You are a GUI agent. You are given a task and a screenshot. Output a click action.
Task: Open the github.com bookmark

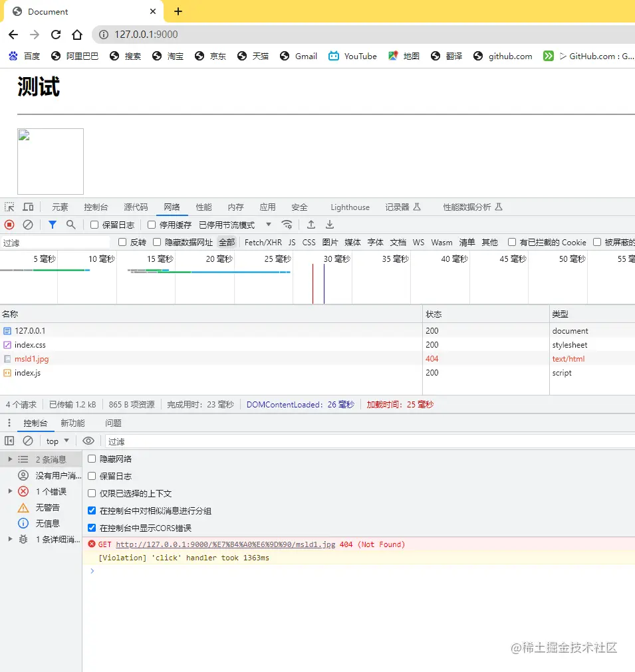(x=503, y=56)
